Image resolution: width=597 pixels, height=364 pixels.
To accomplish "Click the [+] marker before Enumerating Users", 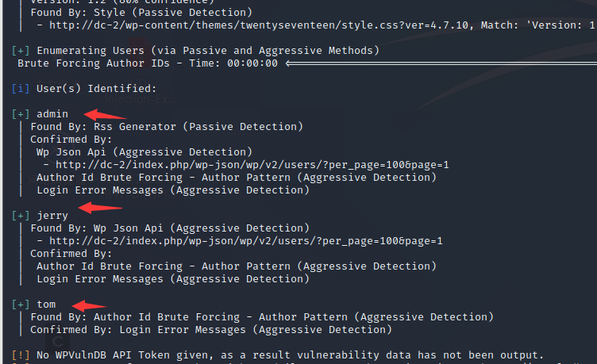I will tap(21, 51).
